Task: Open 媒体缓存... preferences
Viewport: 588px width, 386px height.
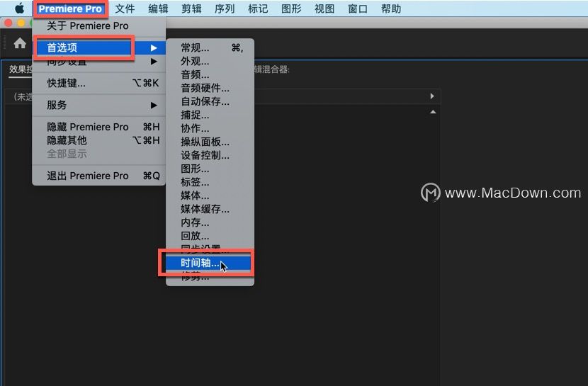Action: coord(210,209)
